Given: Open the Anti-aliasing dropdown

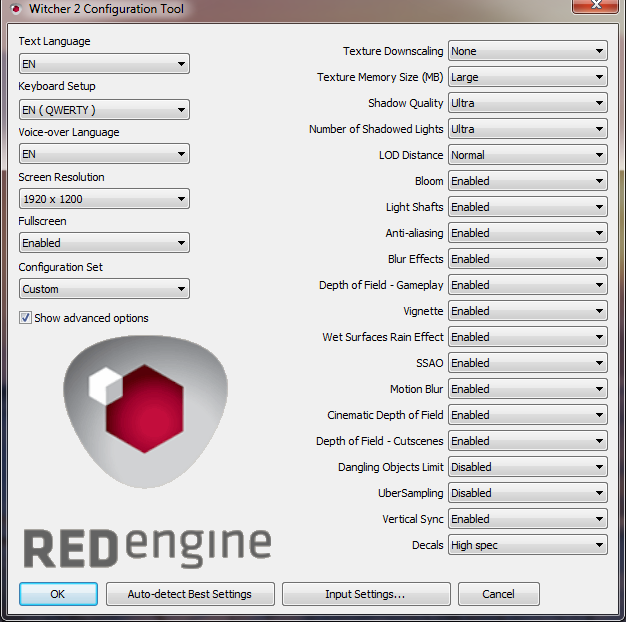Looking at the screenshot, I should (x=528, y=233).
